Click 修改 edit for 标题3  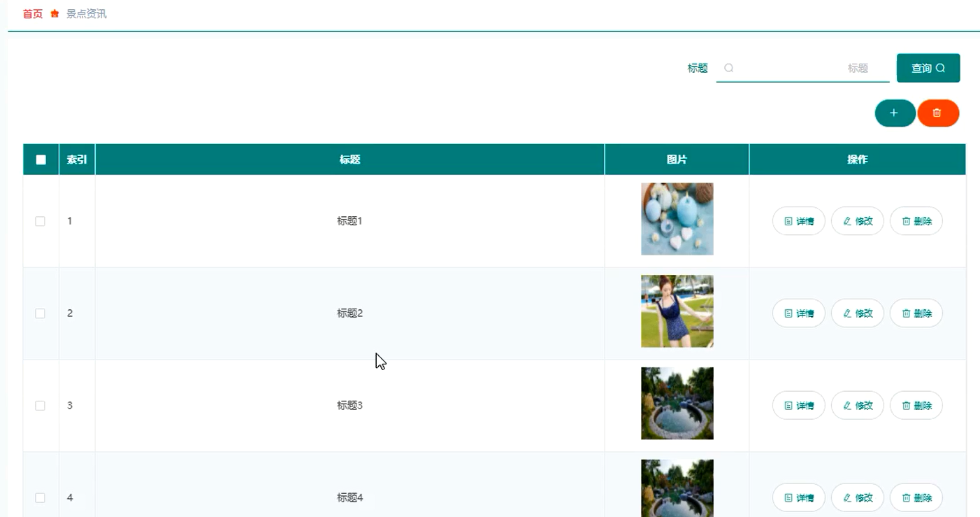(x=858, y=406)
